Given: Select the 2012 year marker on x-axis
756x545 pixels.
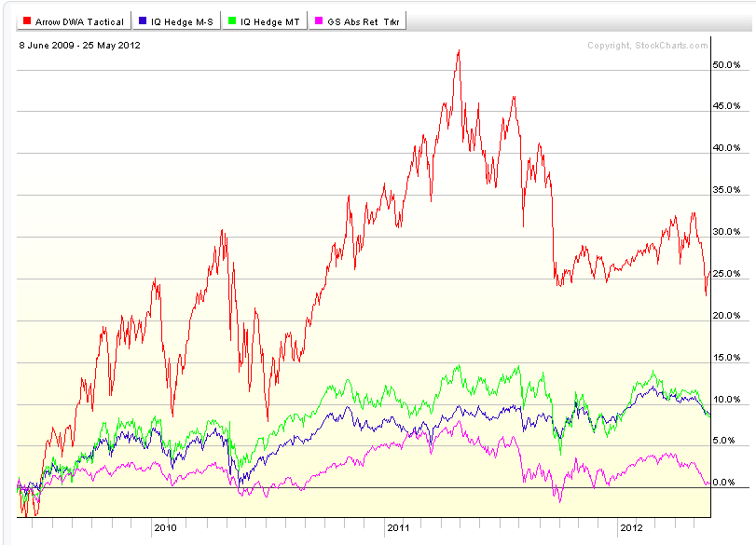Looking at the screenshot, I should tap(631, 527).
